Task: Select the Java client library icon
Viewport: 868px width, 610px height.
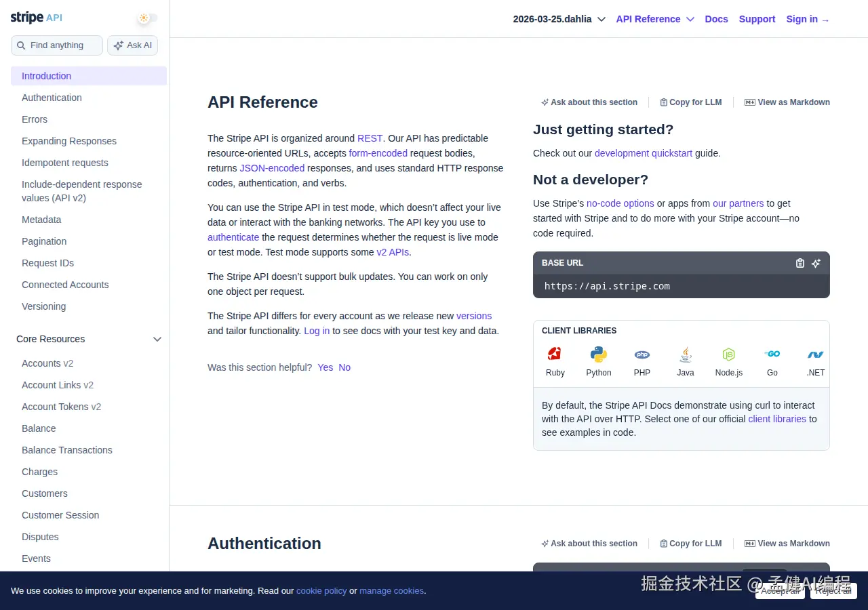Action: point(685,354)
